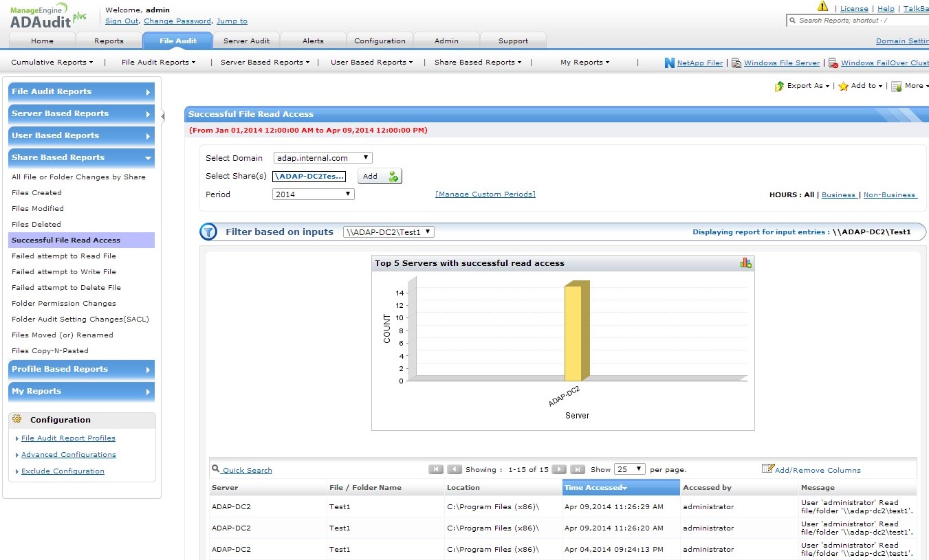Click the Add to star icon
The width and height of the screenshot is (929, 560).
click(843, 86)
